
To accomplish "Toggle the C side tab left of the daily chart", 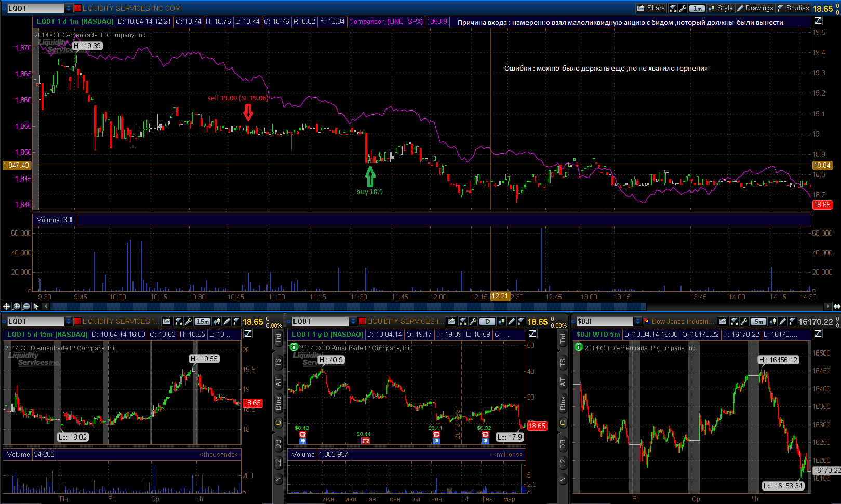I will point(278,423).
